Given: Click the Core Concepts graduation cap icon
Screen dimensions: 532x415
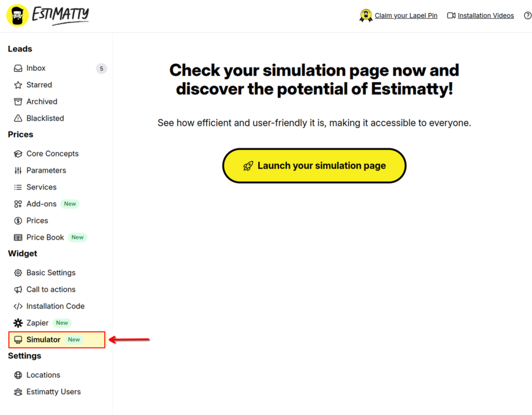Looking at the screenshot, I should tap(18, 154).
